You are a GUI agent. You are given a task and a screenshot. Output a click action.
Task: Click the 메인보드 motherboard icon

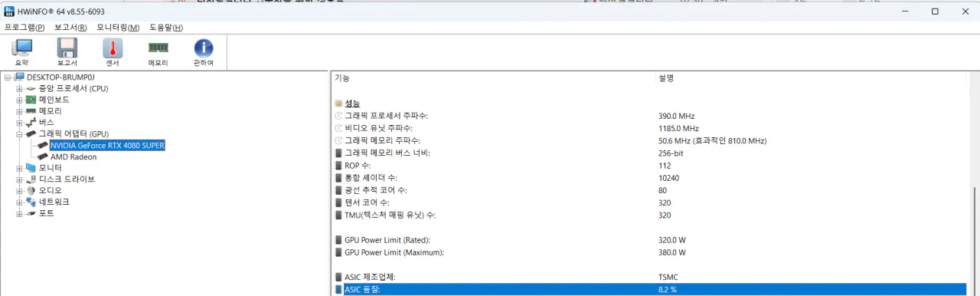(x=31, y=100)
